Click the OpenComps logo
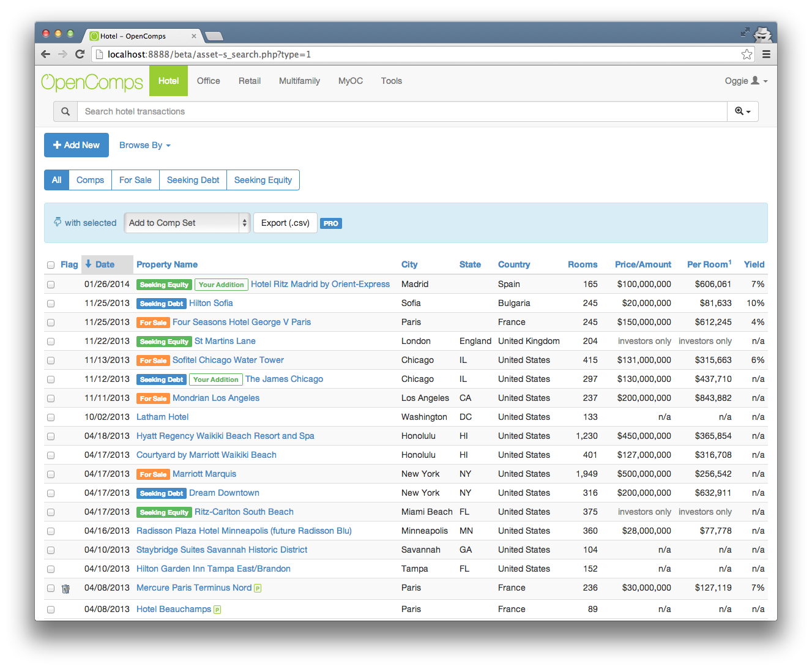The width and height of the screenshot is (812, 669). point(92,82)
